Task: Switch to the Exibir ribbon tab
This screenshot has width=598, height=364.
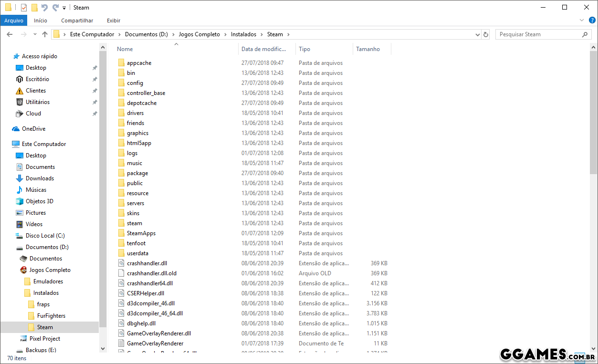Action: 114,21
